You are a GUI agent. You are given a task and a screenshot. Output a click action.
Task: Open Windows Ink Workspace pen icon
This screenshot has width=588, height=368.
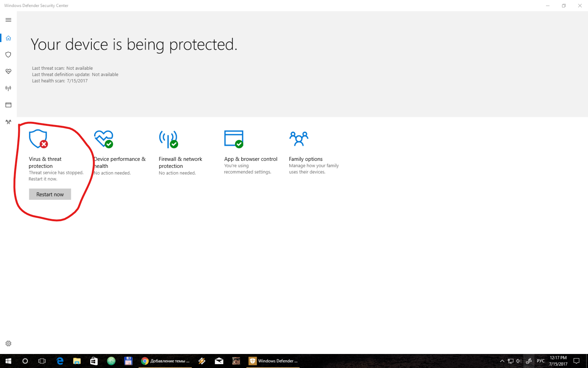coord(529,361)
